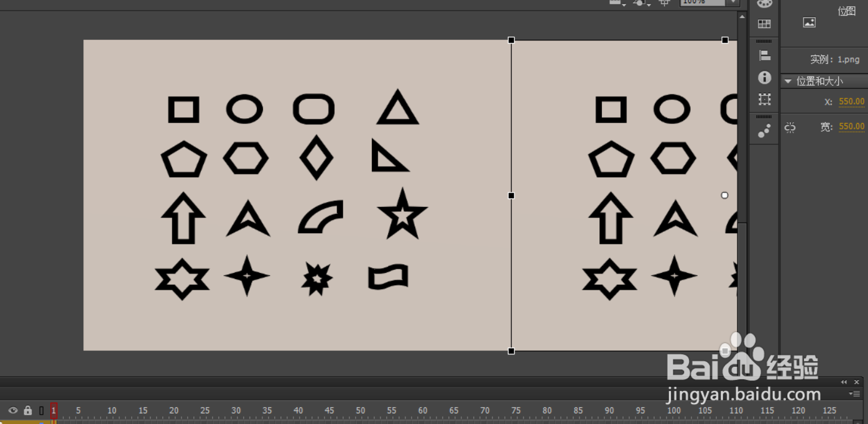
Task: Open the Swatches panel icon
Action: pyautogui.click(x=764, y=24)
